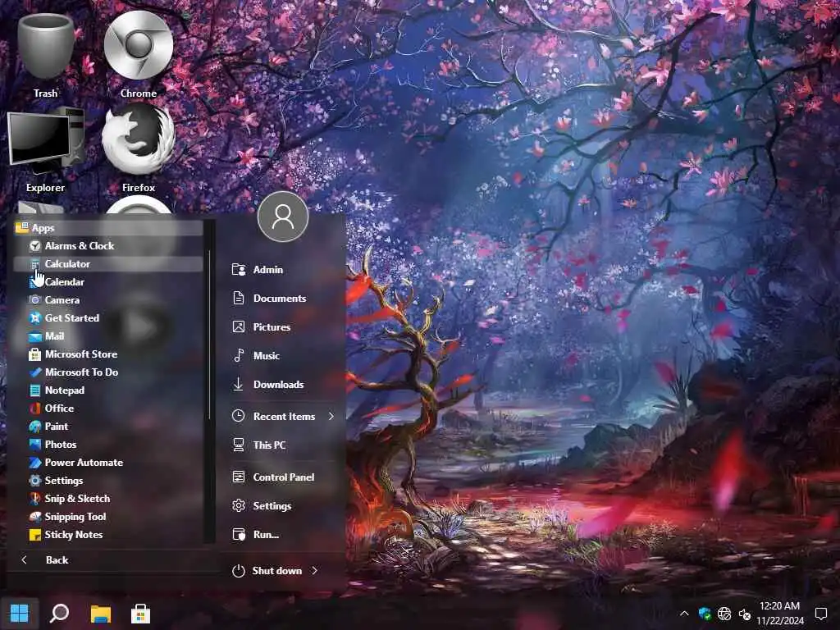Click the Windows Start button
The height and width of the screenshot is (630, 840).
point(20,614)
